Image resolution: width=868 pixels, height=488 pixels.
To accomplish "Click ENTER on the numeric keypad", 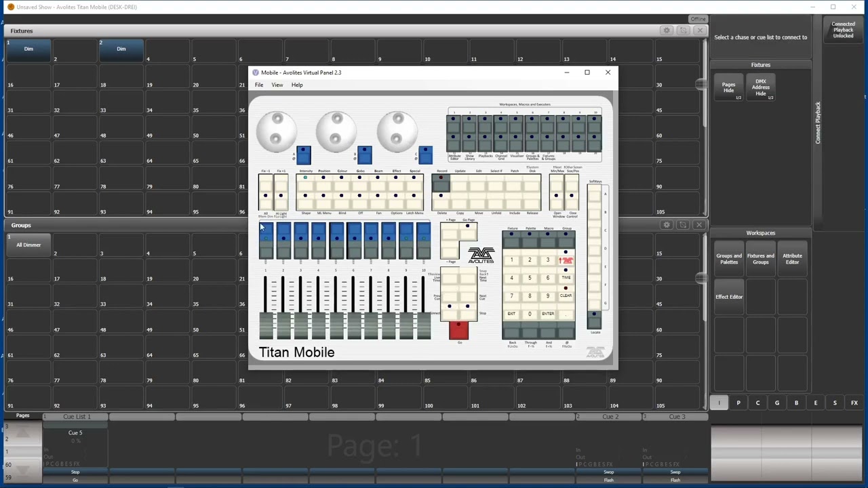I will (548, 314).
